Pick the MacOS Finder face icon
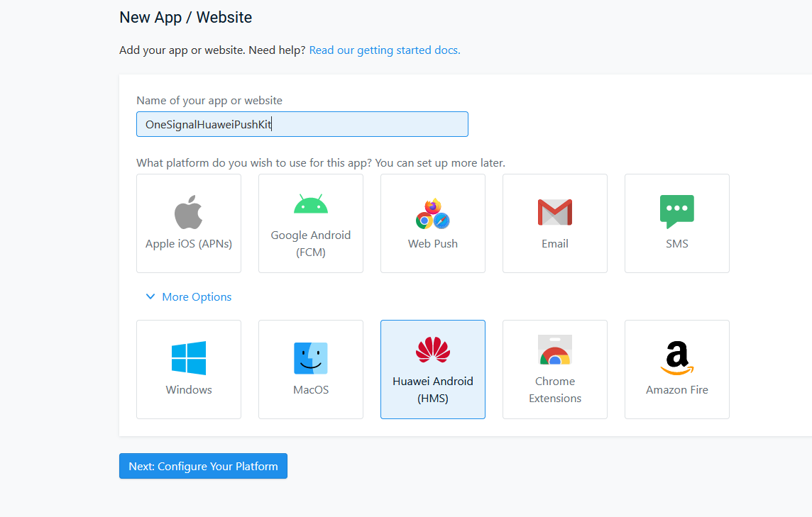This screenshot has width=812, height=517. coord(311,358)
